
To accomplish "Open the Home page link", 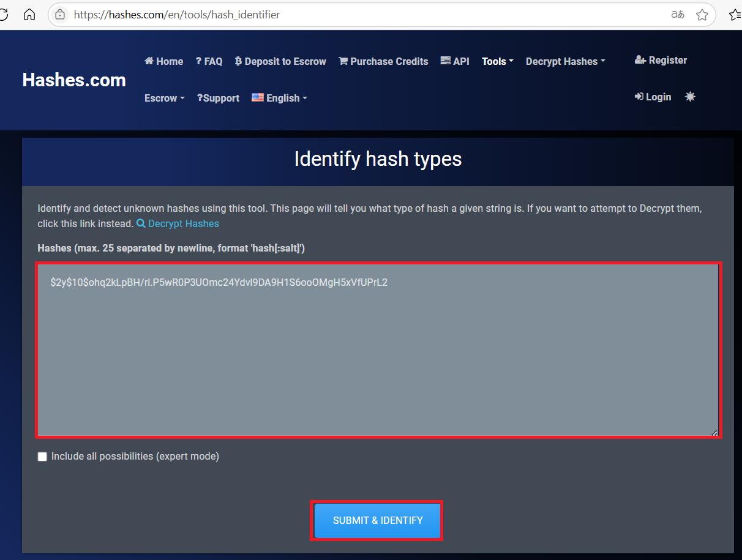I will [x=163, y=61].
